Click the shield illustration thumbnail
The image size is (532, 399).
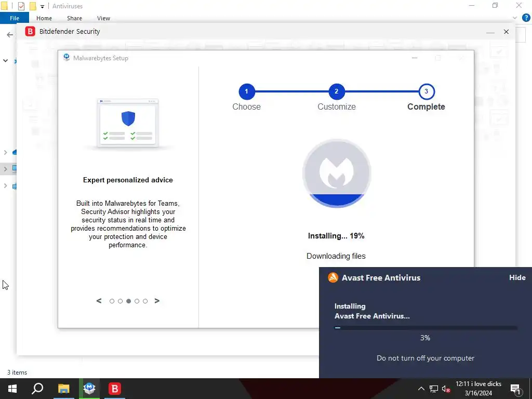[x=128, y=123]
